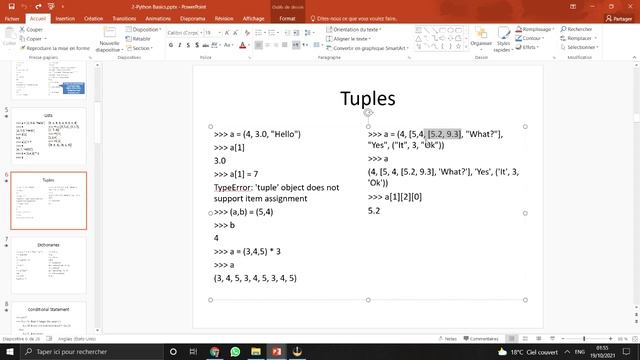Open Task View on the taskbar
The height and width of the screenshot is (360, 640).
(x=193, y=351)
